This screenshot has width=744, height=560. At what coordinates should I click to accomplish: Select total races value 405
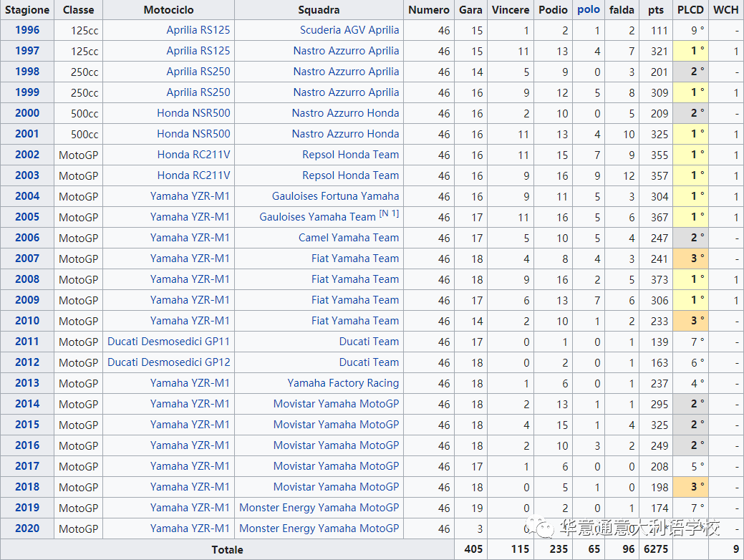click(473, 549)
